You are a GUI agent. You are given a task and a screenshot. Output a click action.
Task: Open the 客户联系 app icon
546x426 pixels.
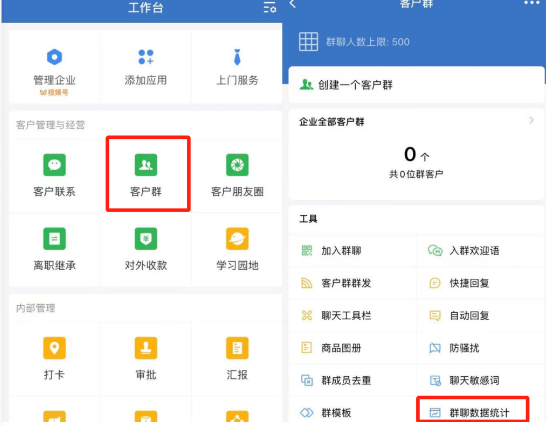(54, 165)
